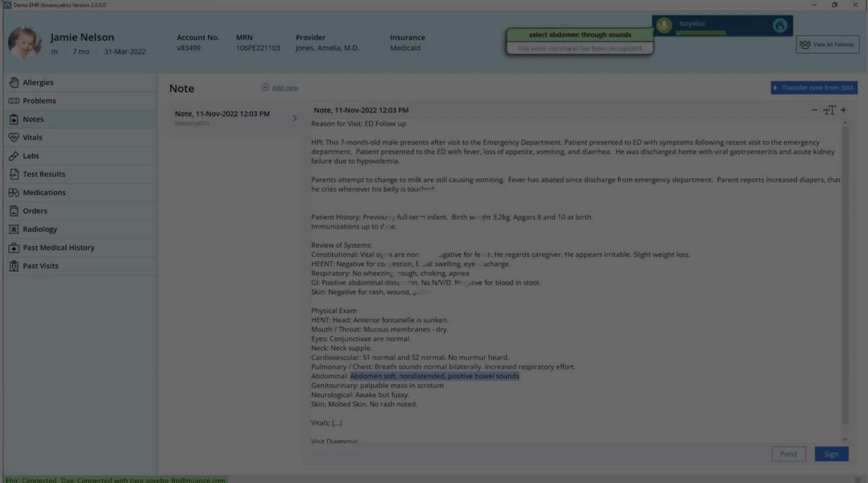Click Transfer note from DAX button
The image size is (868, 483).
coord(814,88)
